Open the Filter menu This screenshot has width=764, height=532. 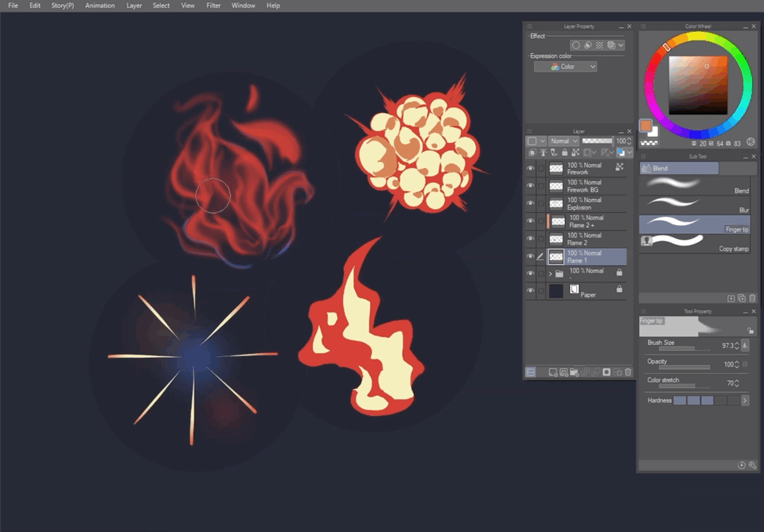click(213, 6)
